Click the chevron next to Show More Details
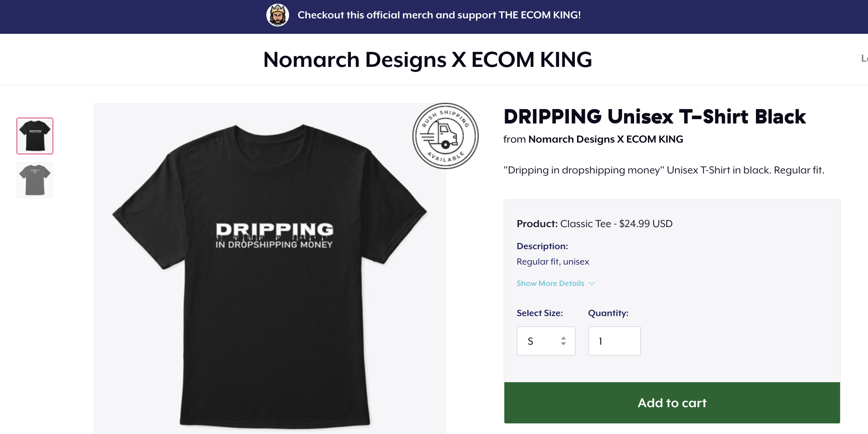This screenshot has height=434, width=868. pyautogui.click(x=591, y=284)
